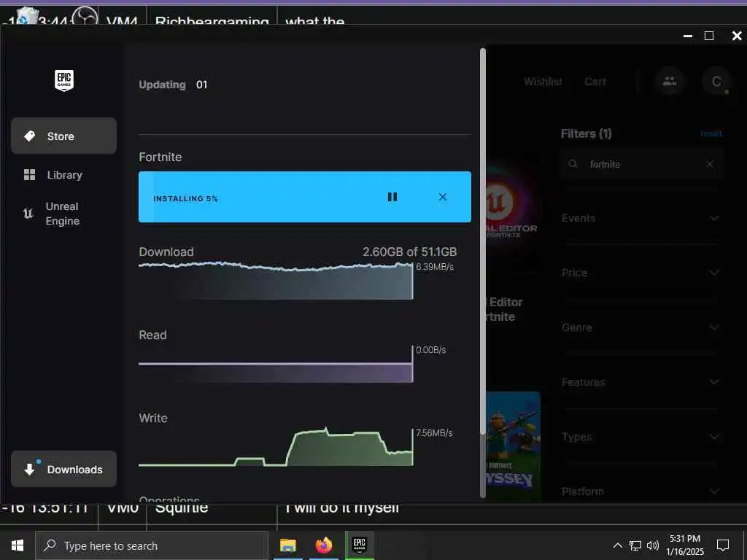Pause the Fortnite installation
The image size is (747, 560).
[392, 197]
